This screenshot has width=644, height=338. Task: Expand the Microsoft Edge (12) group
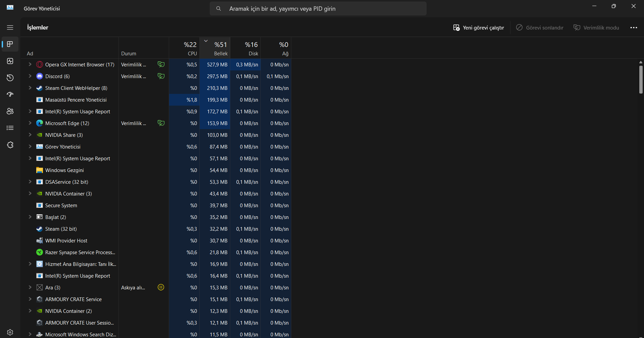30,123
